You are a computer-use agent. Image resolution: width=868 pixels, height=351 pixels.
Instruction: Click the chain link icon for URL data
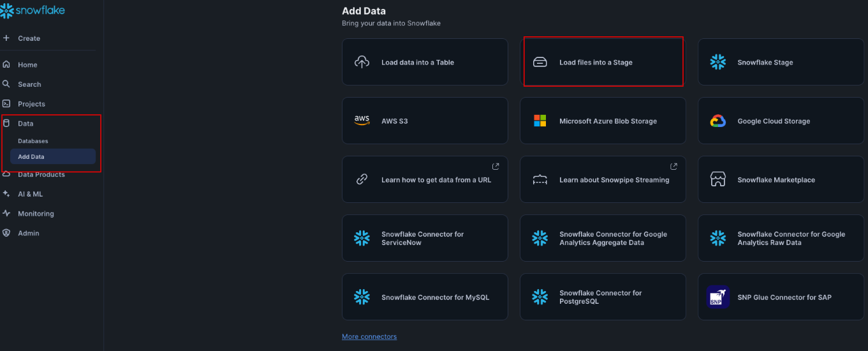point(362,180)
